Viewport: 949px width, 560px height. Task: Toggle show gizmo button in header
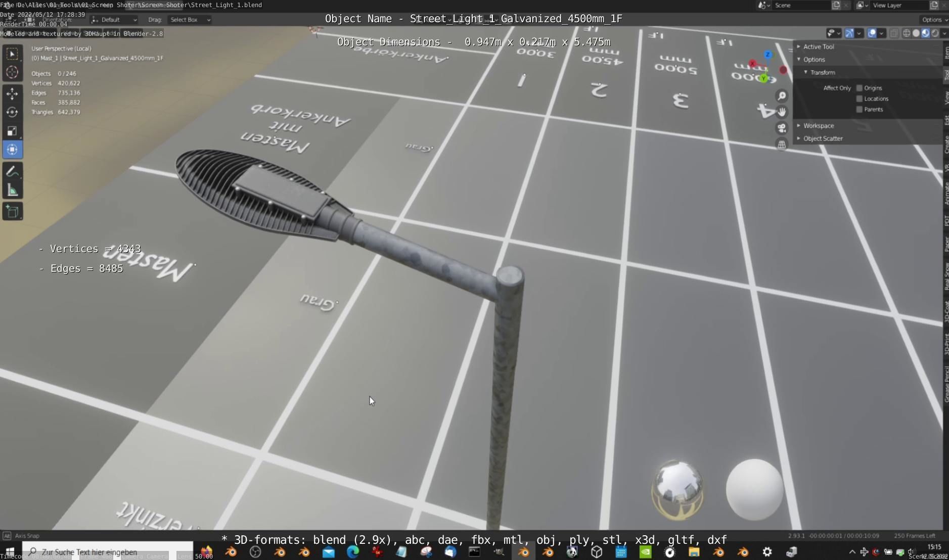(849, 33)
